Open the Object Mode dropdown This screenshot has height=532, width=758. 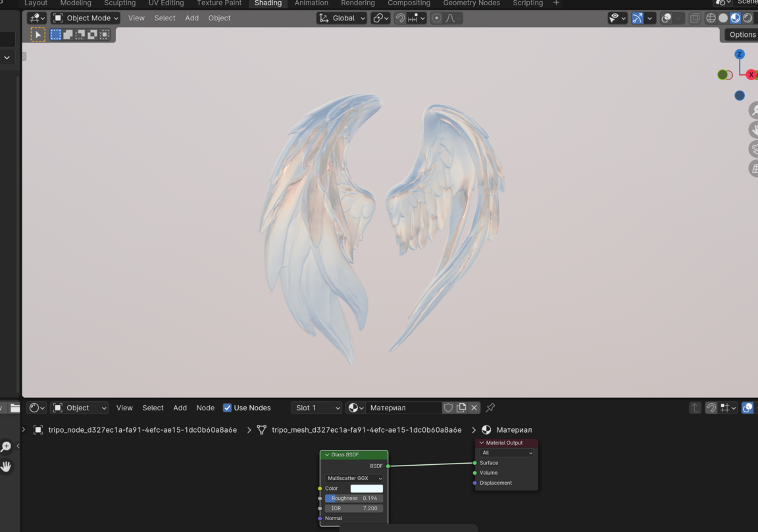click(86, 18)
